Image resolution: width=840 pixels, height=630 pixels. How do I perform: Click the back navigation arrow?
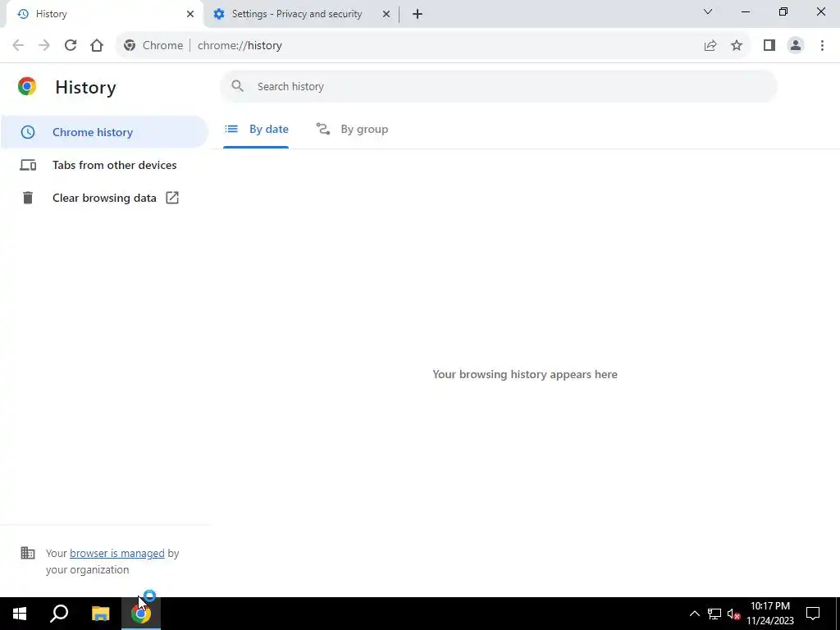click(18, 46)
